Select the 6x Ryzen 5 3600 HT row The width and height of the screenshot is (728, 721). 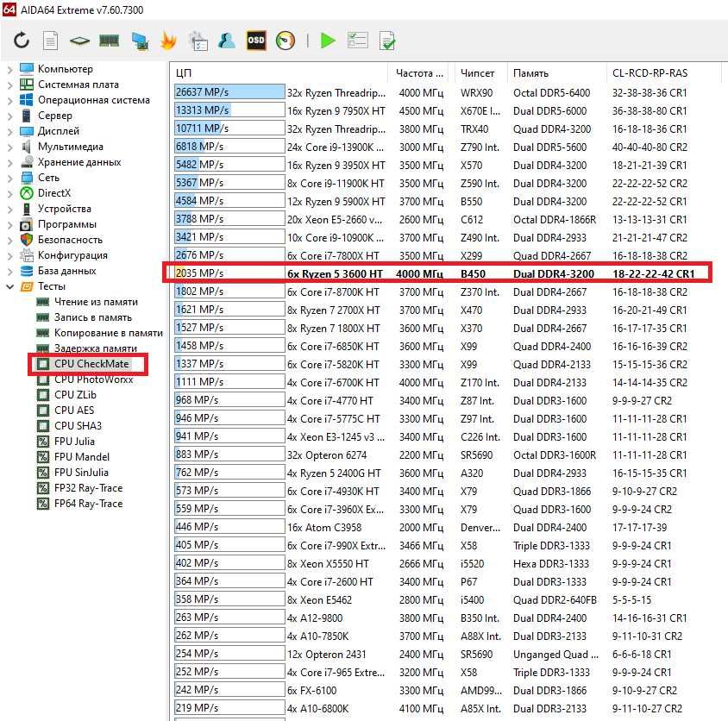tap(436, 273)
